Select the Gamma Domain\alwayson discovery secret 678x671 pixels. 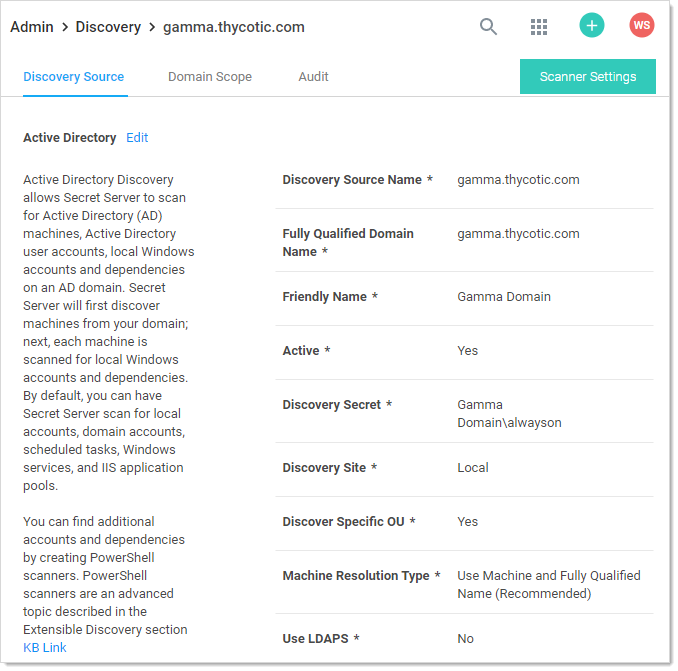tap(509, 414)
